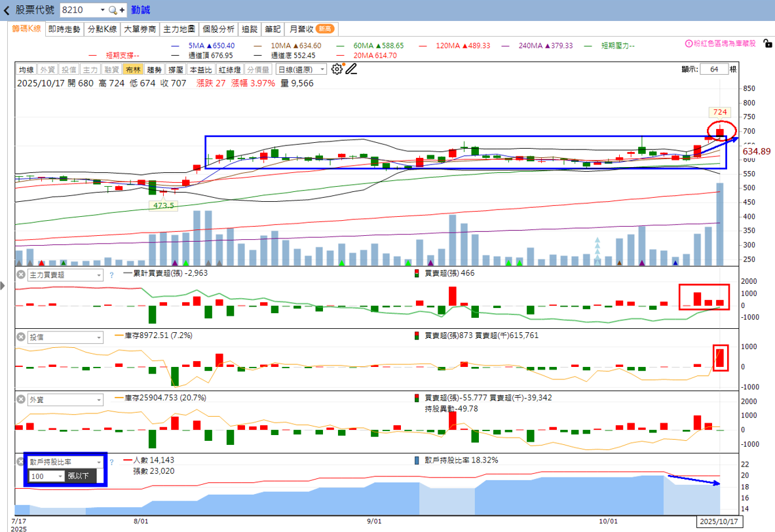Toggle the 布林 band overlay button
Image resolution: width=775 pixels, height=532 pixels.
[x=133, y=69]
